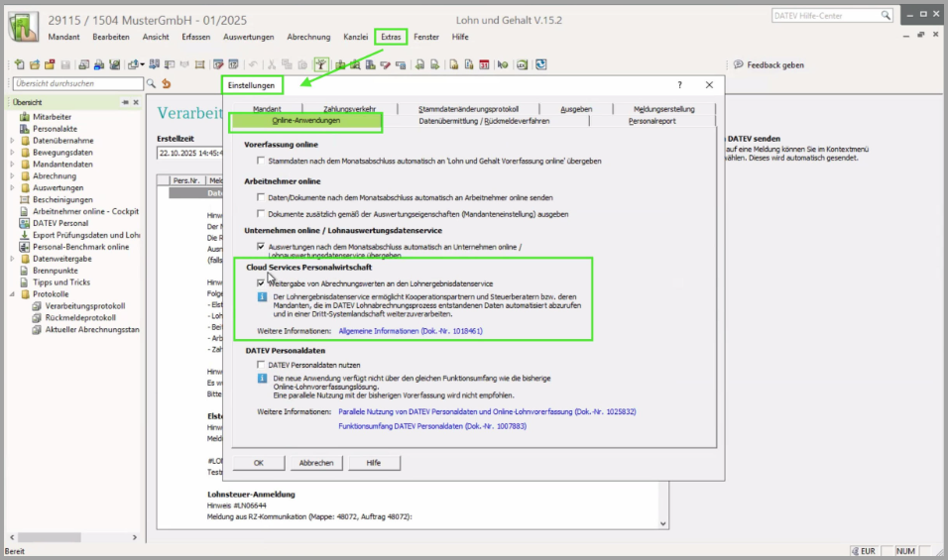The height and width of the screenshot is (560, 948).
Task: Open the Auswertungen menu in the menu bar
Action: tap(248, 37)
